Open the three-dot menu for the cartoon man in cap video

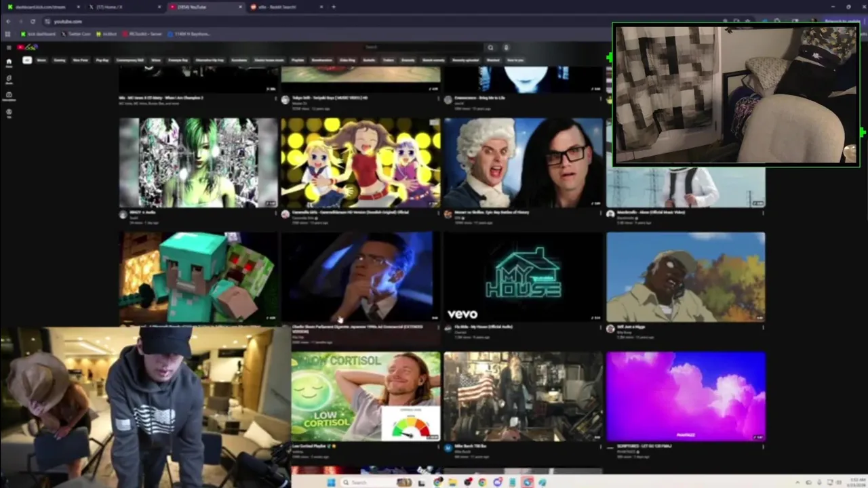[763, 327]
